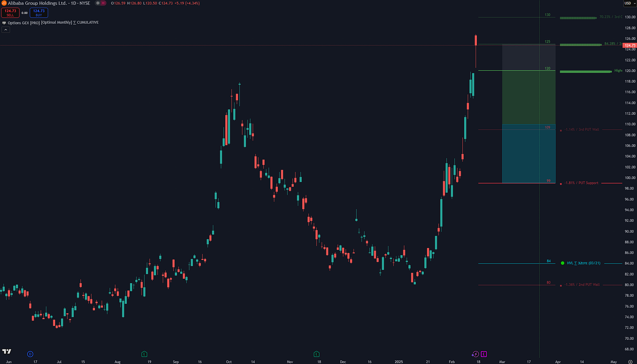Image resolution: width=637 pixels, height=364 pixels.
Task: Toggle the pink approximate-data indicator pill
Action: click(x=104, y=3)
